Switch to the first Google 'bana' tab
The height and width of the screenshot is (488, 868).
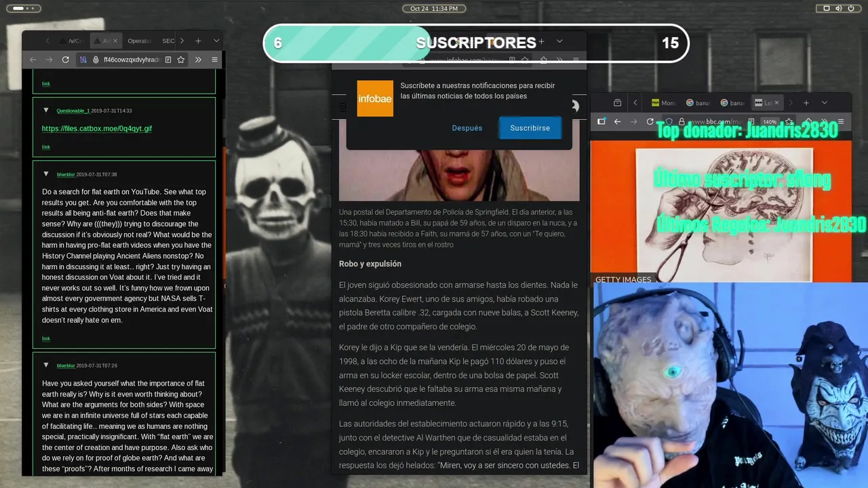pos(698,103)
